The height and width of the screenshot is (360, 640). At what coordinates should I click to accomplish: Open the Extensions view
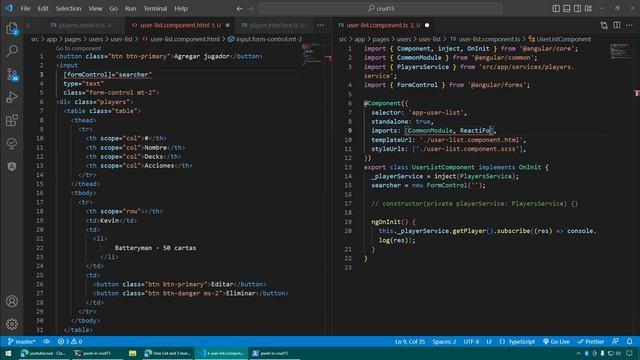tap(12, 120)
